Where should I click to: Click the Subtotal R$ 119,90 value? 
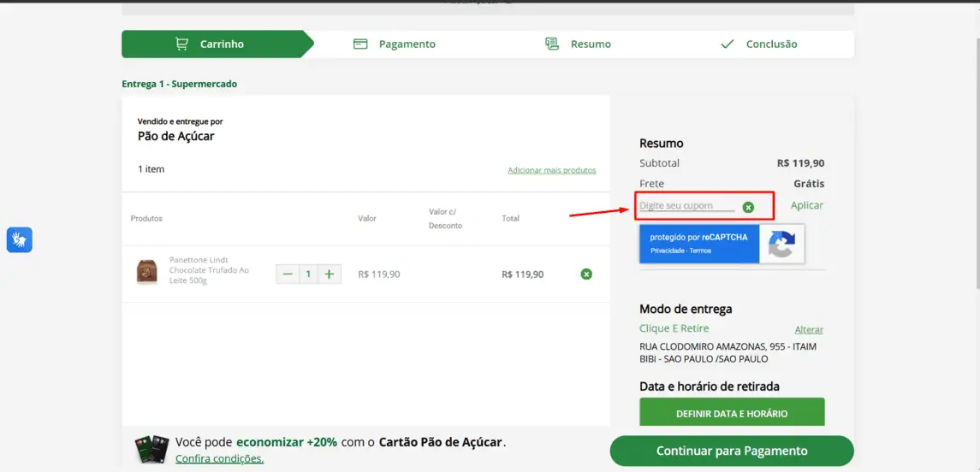click(800, 163)
